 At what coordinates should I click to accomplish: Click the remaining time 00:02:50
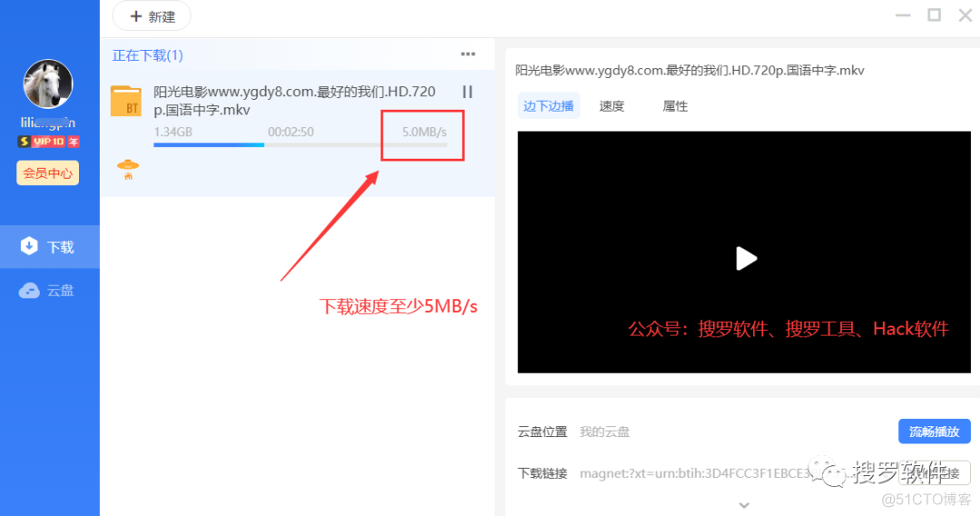click(290, 131)
